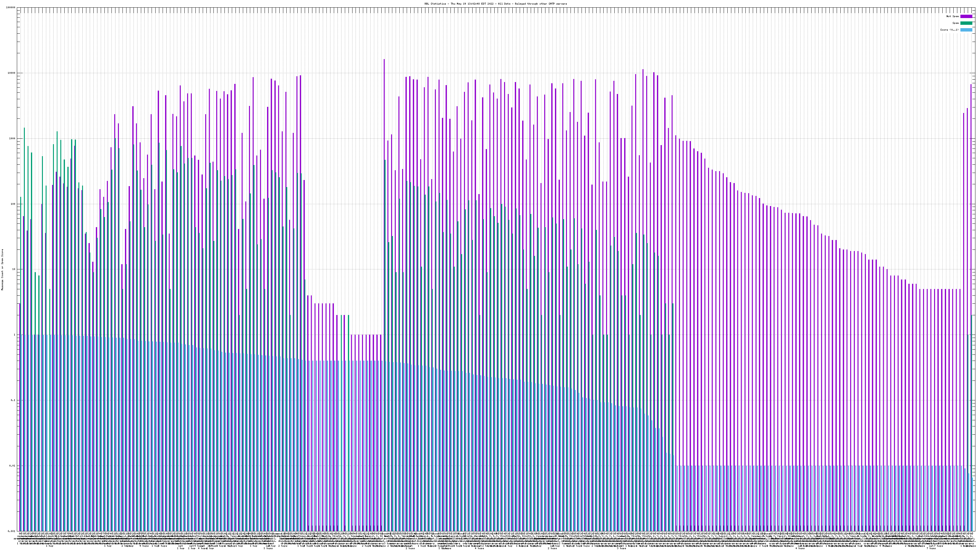The width and height of the screenshot is (980, 551).
Task: Click the "Spam" legend label text
Action: point(956,23)
